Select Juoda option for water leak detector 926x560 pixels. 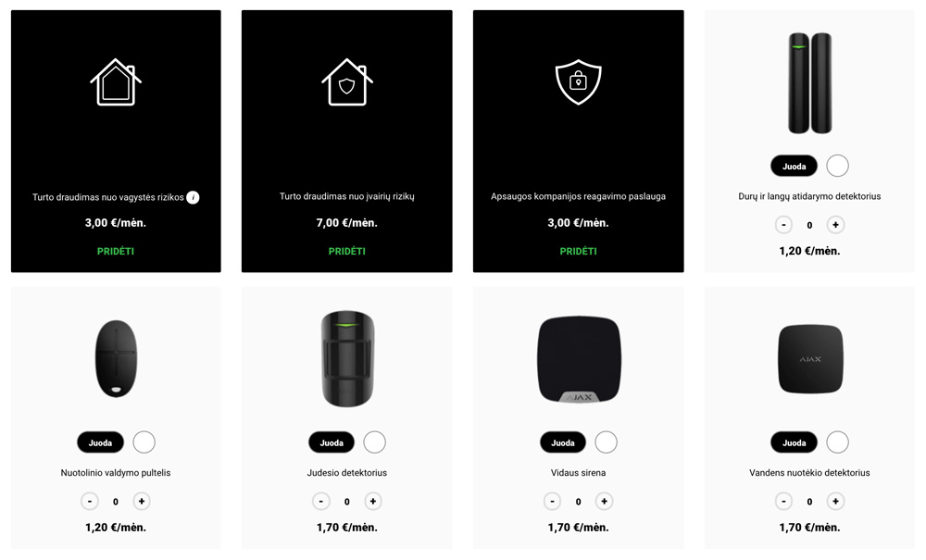[795, 442]
